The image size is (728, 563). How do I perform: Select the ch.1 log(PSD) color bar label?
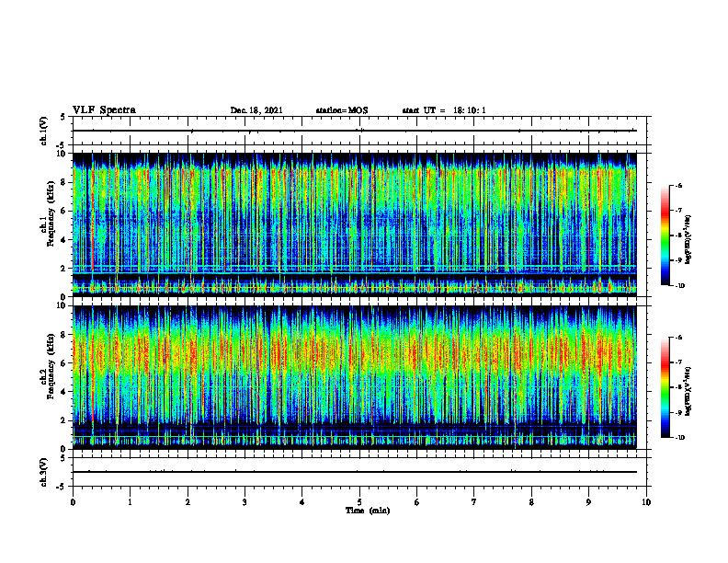689,240
